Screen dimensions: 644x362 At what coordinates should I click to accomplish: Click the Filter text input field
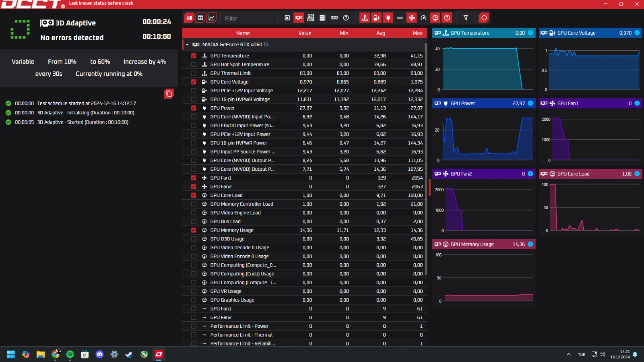point(249,19)
